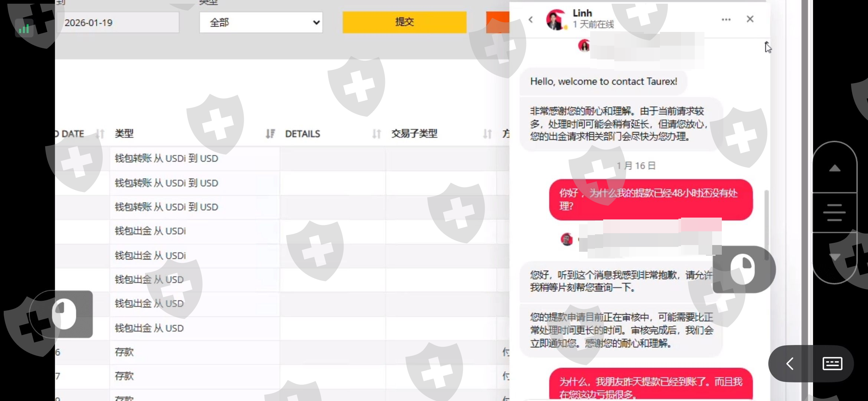Open the chat three-dots options menu
Image resolution: width=868 pixels, height=401 pixels.
pyautogui.click(x=726, y=20)
